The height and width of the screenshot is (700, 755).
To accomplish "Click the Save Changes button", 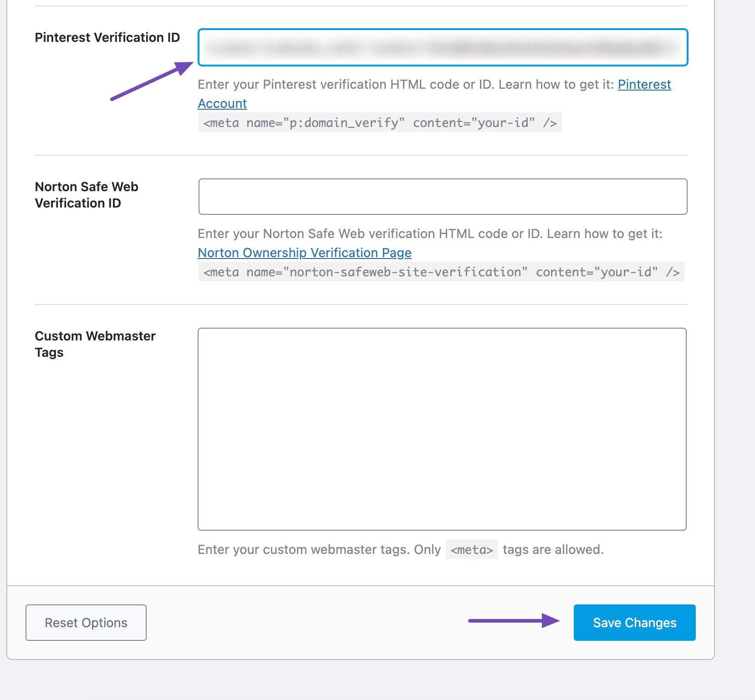I will [634, 623].
